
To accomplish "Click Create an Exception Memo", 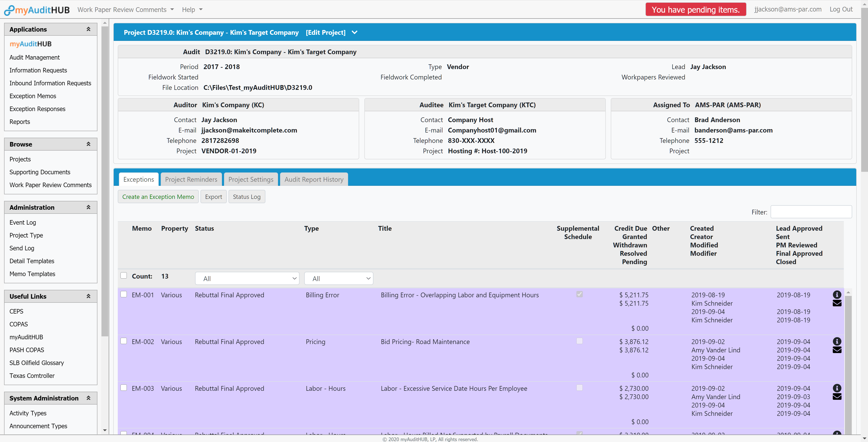I will [158, 197].
